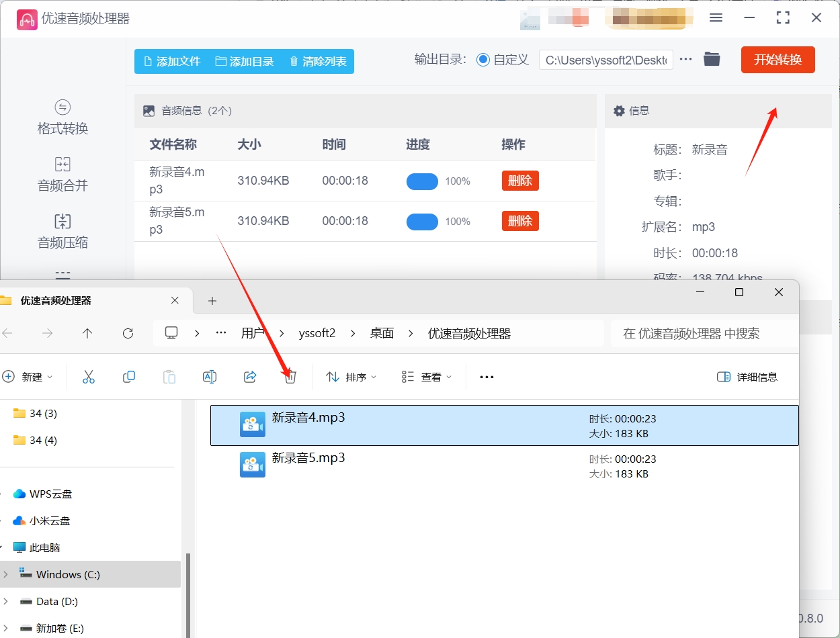Click the progress bar of 新录音4.mp3
Image resolution: width=840 pixels, height=638 pixels.
coord(422,181)
